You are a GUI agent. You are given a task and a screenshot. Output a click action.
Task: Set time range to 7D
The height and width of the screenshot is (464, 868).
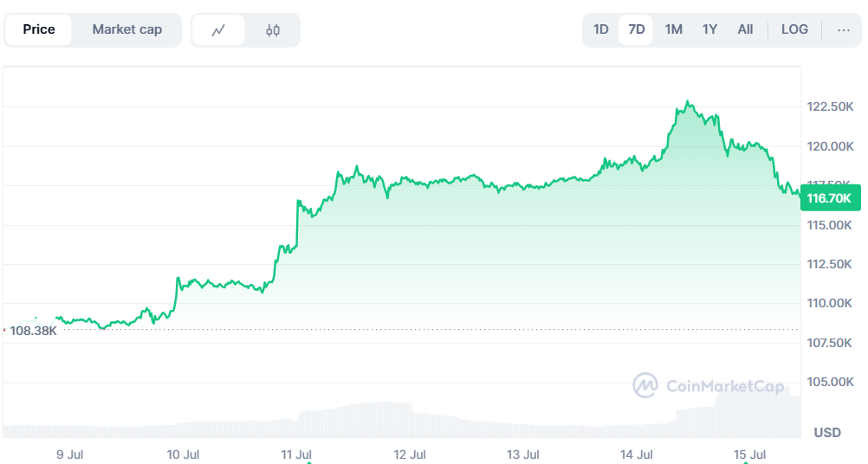click(x=637, y=29)
